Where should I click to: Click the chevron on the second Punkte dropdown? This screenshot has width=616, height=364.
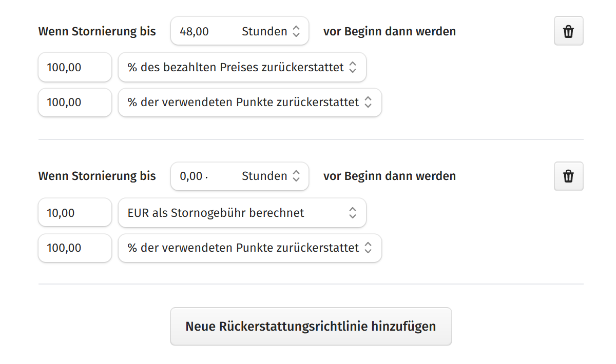pyautogui.click(x=369, y=248)
